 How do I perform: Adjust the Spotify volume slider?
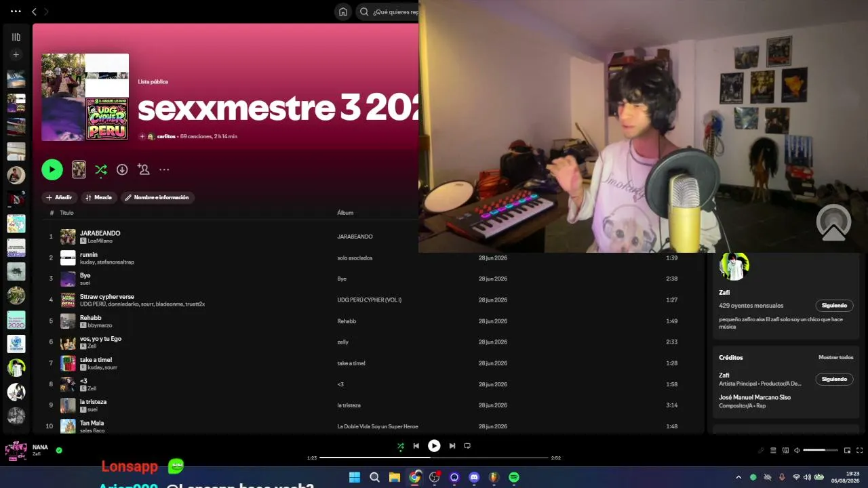tap(821, 450)
